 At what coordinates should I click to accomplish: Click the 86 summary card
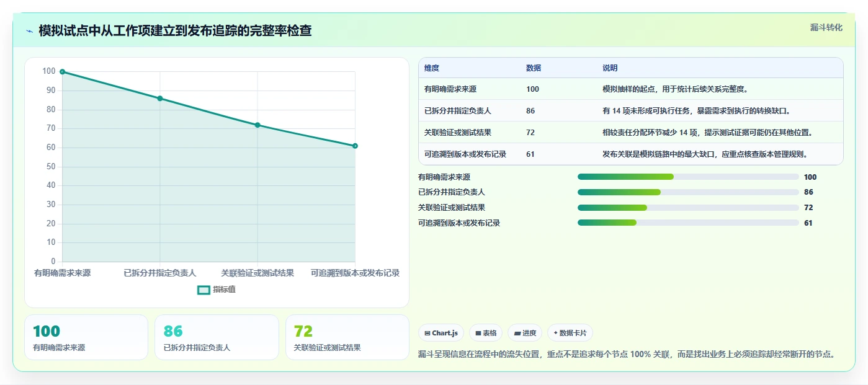[217, 337]
